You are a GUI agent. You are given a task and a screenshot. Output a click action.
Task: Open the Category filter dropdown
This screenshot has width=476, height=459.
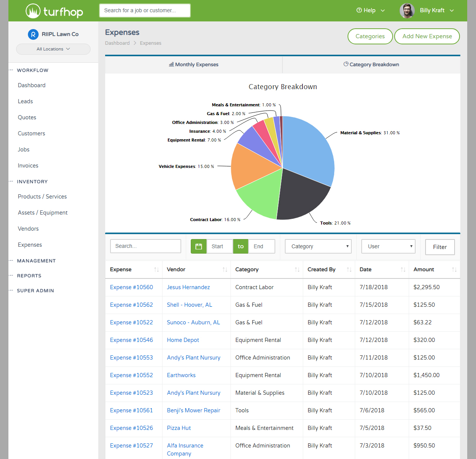tap(318, 246)
